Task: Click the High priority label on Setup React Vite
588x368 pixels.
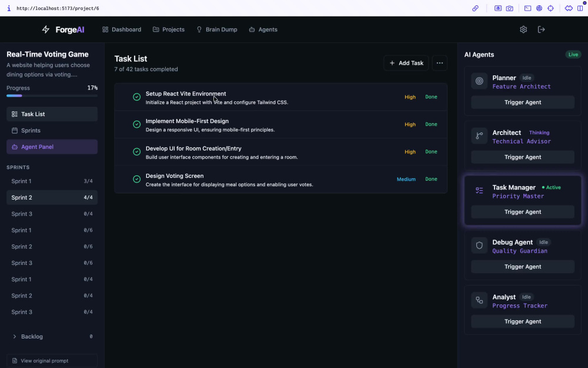Action: click(x=410, y=97)
